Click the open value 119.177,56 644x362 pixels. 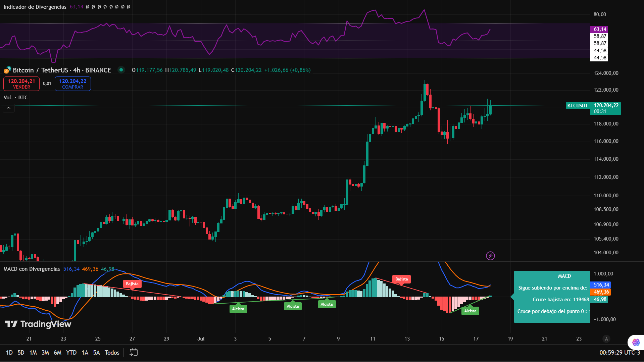(x=149, y=70)
